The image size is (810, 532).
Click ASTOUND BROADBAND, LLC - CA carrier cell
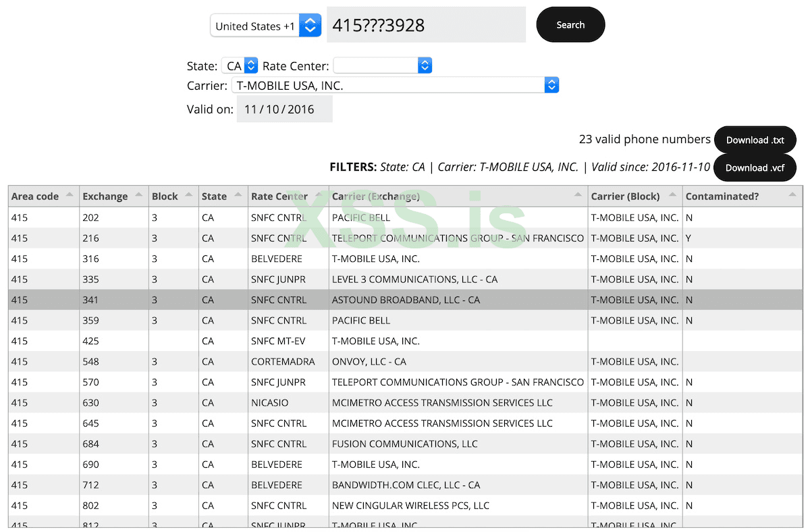pos(458,300)
